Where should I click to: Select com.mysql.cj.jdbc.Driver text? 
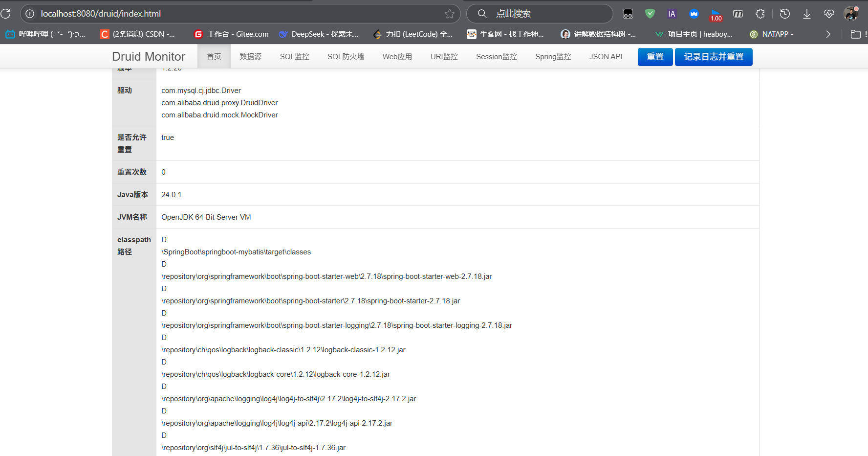201,91
